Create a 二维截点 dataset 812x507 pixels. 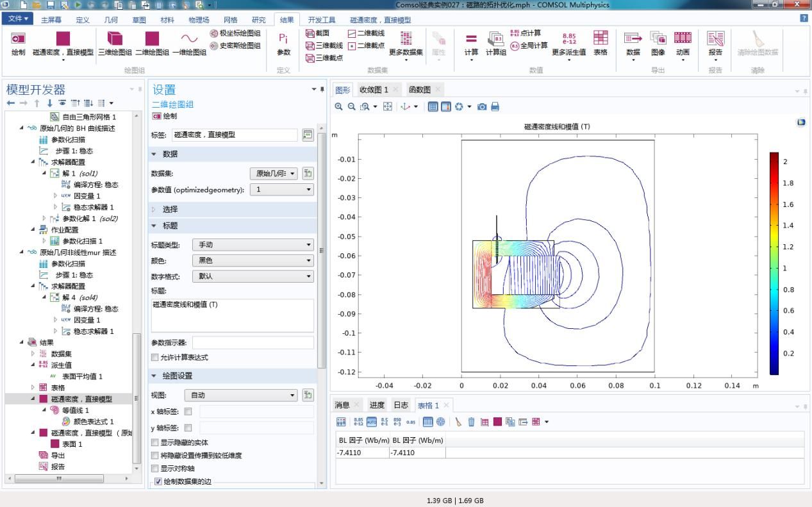(x=366, y=46)
